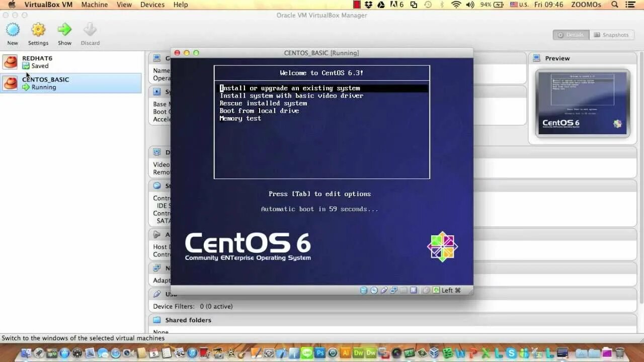Click the General section icon

point(157,58)
